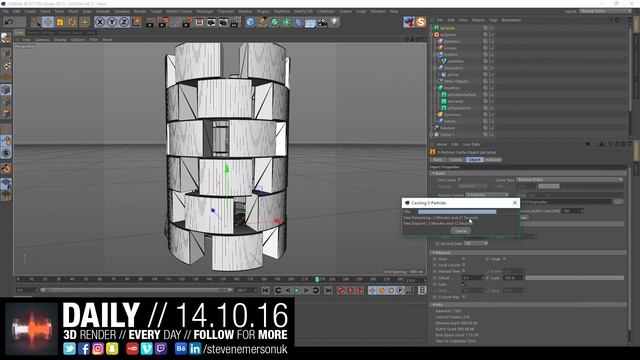The image size is (640, 360).
Task: Click the Undo arrow icon
Action: click(x=9, y=22)
